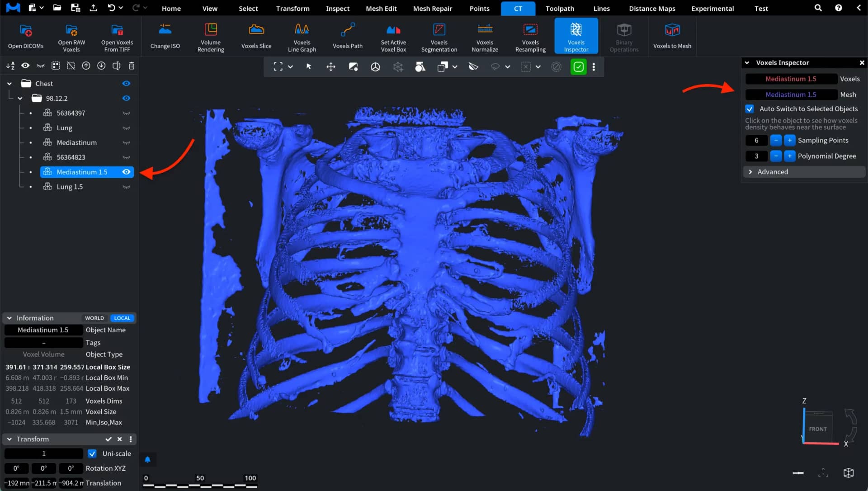868x491 pixels.
Task: Open the notifications bell
Action: click(147, 460)
